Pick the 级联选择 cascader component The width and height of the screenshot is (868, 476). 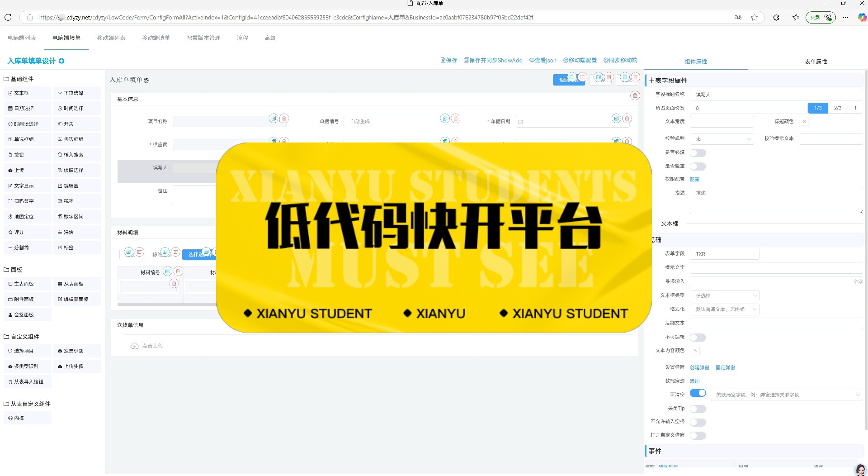(77, 171)
